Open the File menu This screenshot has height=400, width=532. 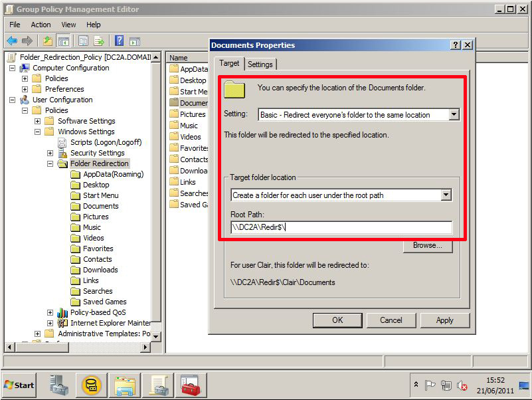tap(15, 25)
